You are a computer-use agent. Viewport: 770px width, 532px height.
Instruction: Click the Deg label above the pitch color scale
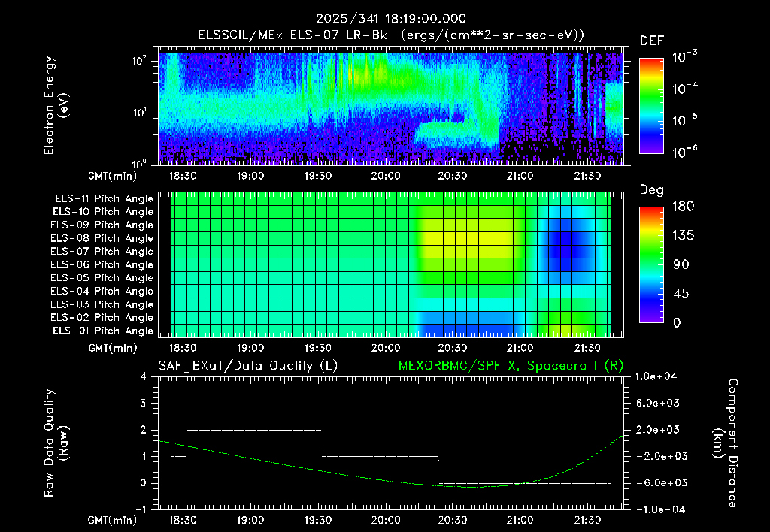pyautogui.click(x=652, y=190)
